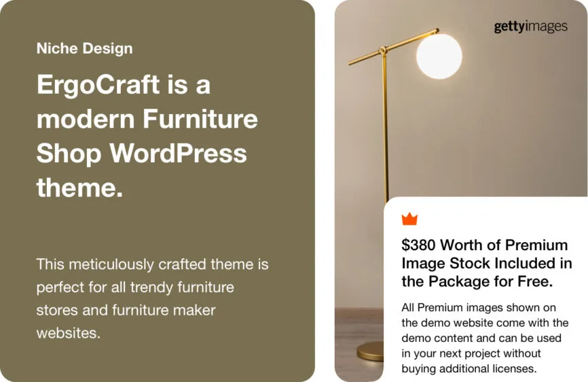Click the "This meticulously crafted theme" paragraph
The width and height of the screenshot is (588, 382).
(x=152, y=264)
